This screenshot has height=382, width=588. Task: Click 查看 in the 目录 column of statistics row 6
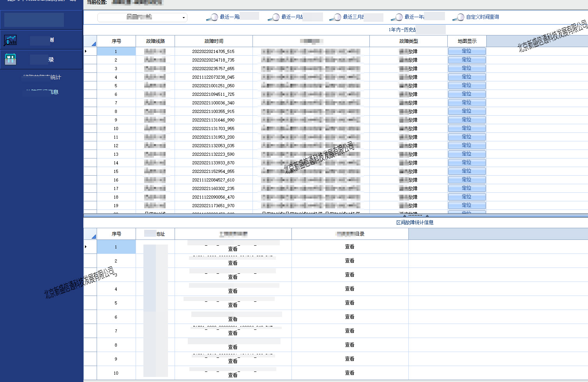point(350,317)
